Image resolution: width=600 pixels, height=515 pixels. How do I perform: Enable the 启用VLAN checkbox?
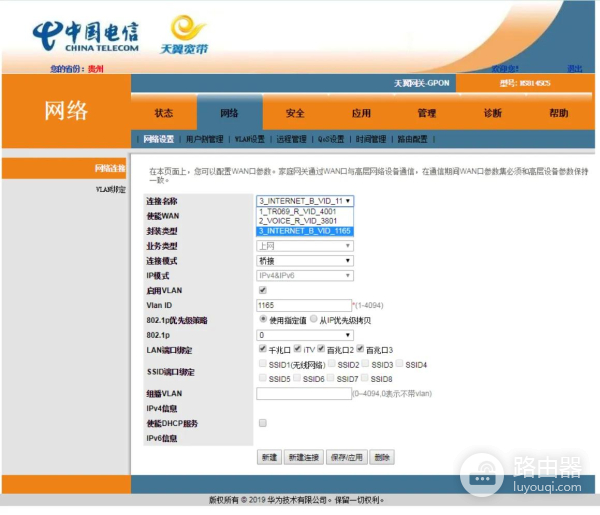(262, 290)
